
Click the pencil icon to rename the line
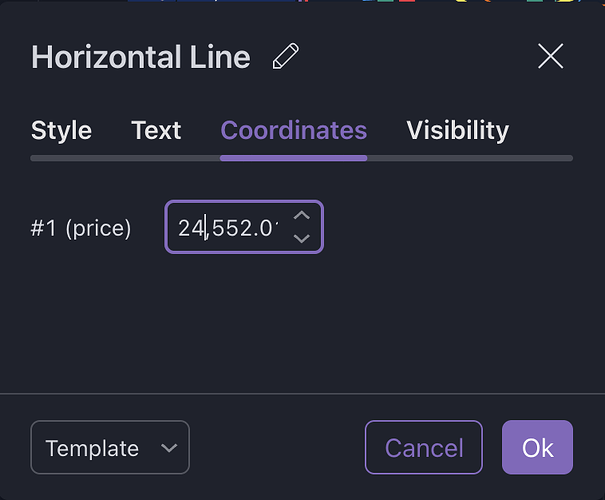[286, 57]
